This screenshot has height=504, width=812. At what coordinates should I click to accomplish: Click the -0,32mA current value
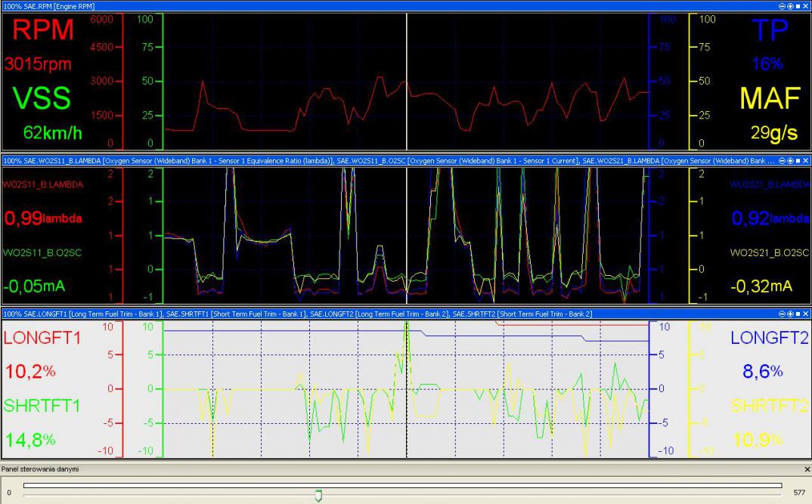coord(761,286)
